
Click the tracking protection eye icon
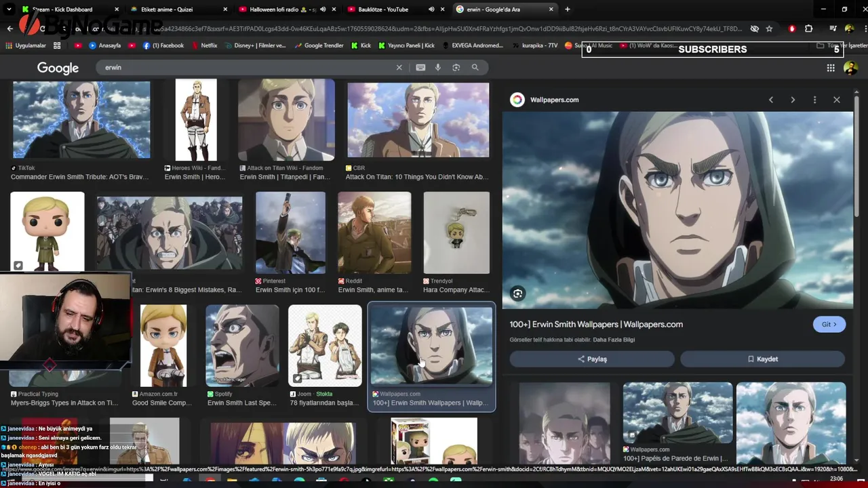754,28
